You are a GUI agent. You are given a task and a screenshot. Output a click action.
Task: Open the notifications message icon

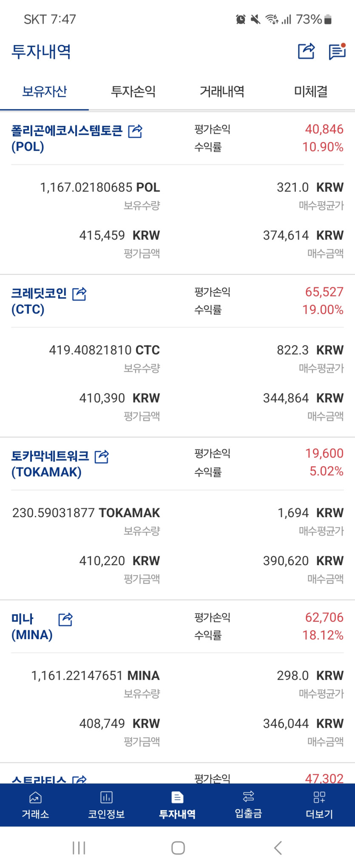coord(338,51)
